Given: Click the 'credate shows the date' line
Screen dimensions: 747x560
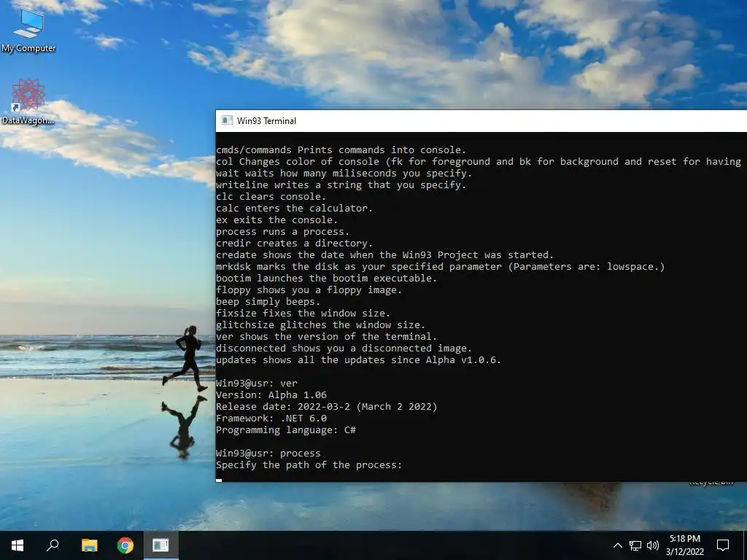Looking at the screenshot, I should pyautogui.click(x=384, y=254).
